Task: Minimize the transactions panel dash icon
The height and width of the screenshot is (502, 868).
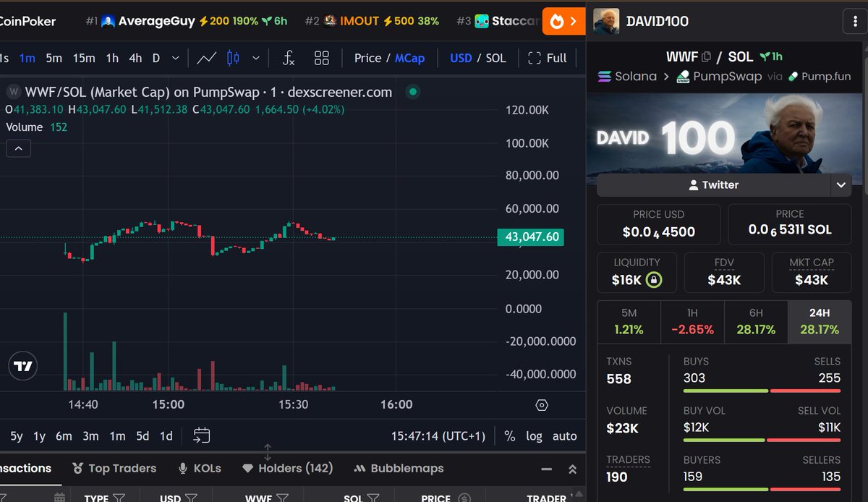Action: [x=548, y=469]
